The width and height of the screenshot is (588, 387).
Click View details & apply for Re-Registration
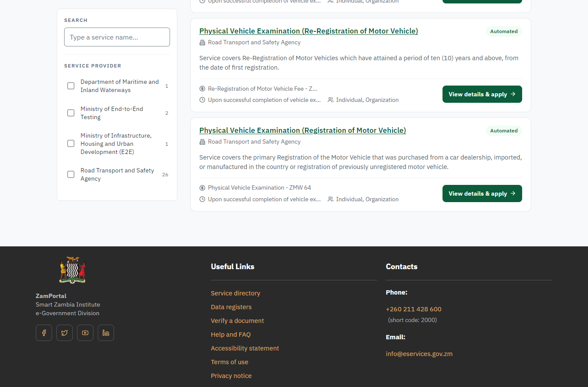482,94
